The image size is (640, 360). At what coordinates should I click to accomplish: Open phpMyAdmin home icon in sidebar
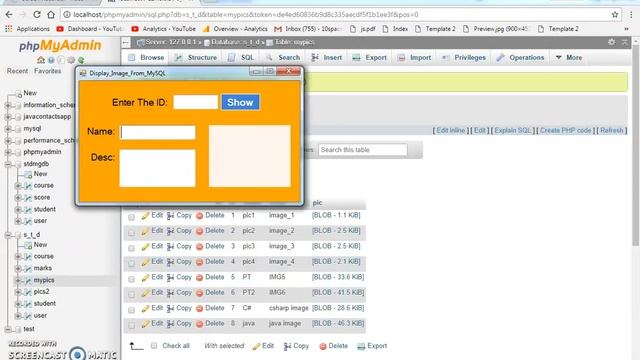point(41,60)
